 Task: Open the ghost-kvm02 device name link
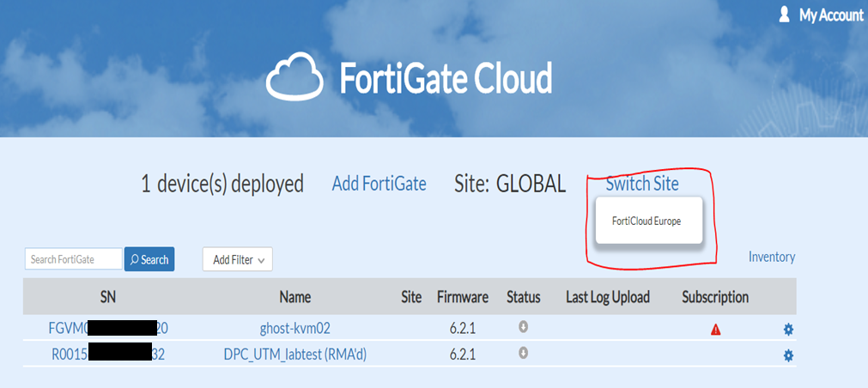[x=294, y=328]
